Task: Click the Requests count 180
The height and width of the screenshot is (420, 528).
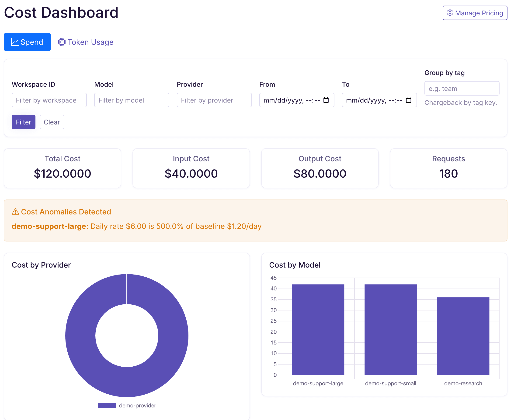Action: [x=448, y=174]
